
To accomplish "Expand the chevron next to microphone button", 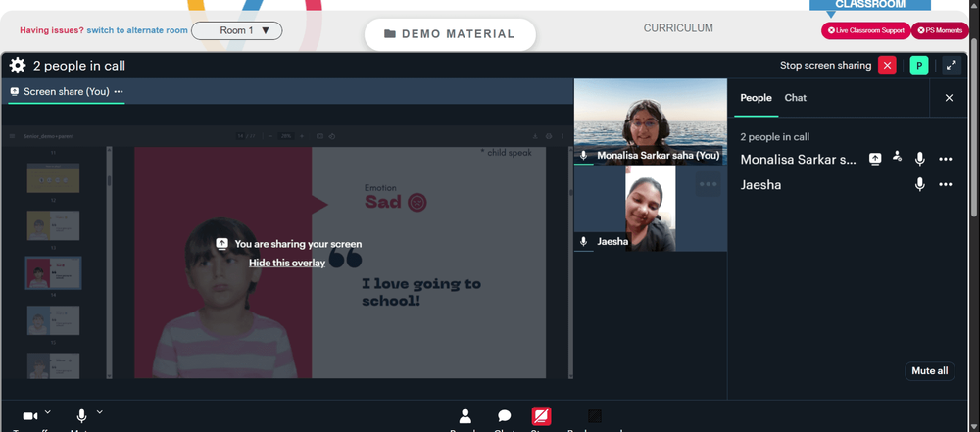I will tap(99, 412).
